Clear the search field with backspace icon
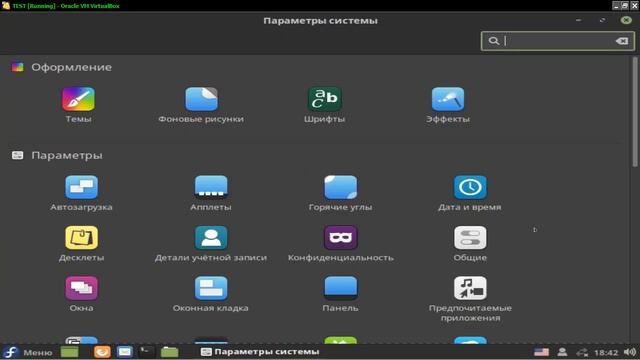 [622, 41]
